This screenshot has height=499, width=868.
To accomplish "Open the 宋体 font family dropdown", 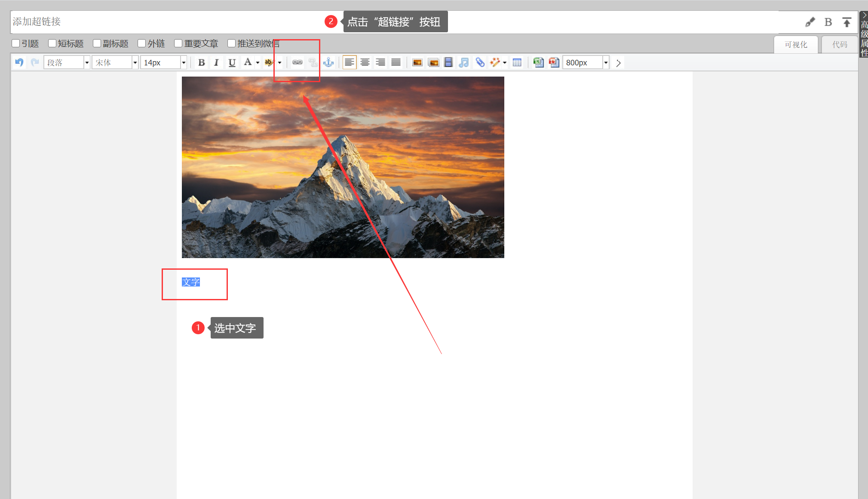I will tap(115, 62).
